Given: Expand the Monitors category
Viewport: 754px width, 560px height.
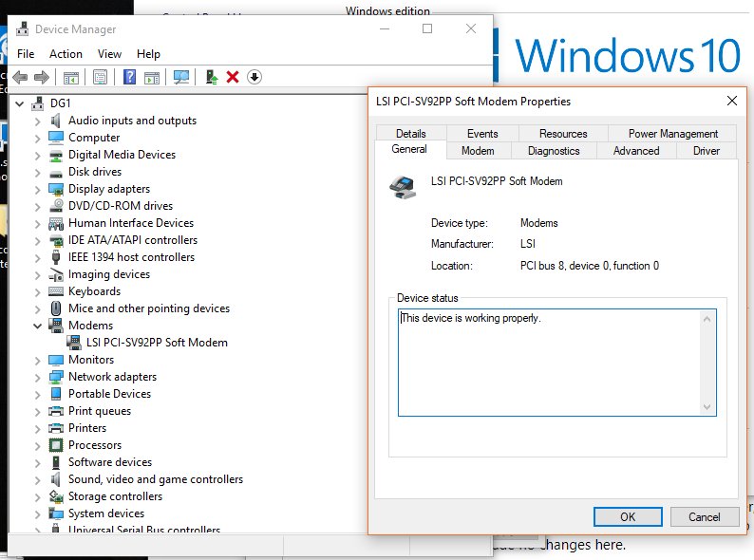Looking at the screenshot, I should point(37,360).
